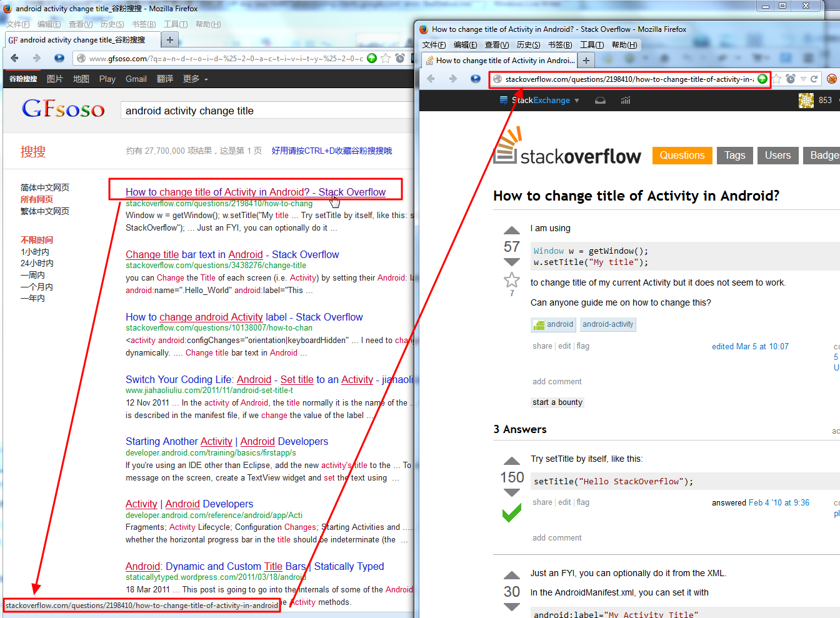Open 编辑(E) menu in the Stack Overflow window
840x618 pixels.
pos(466,45)
